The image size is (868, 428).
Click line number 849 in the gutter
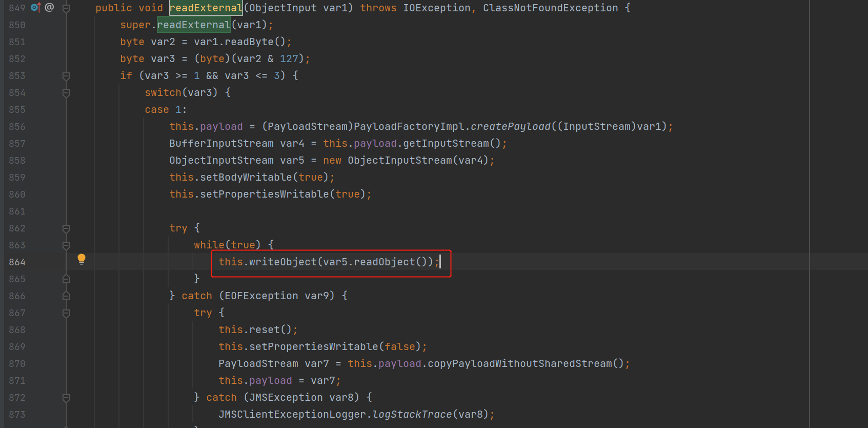[x=17, y=8]
